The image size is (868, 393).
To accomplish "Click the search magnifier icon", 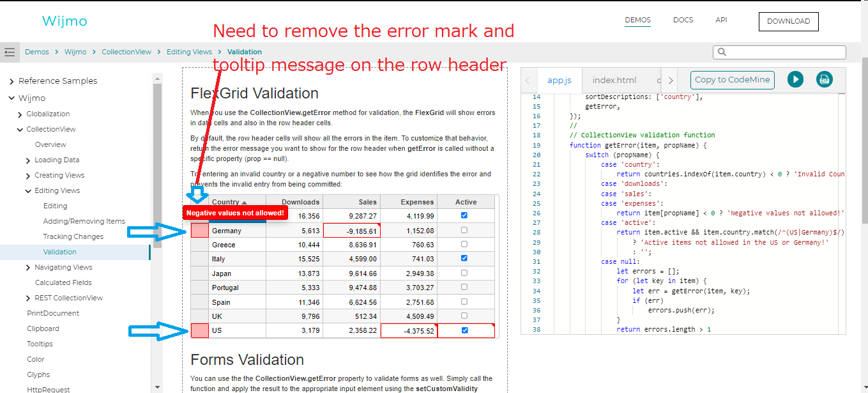I will coord(722,52).
